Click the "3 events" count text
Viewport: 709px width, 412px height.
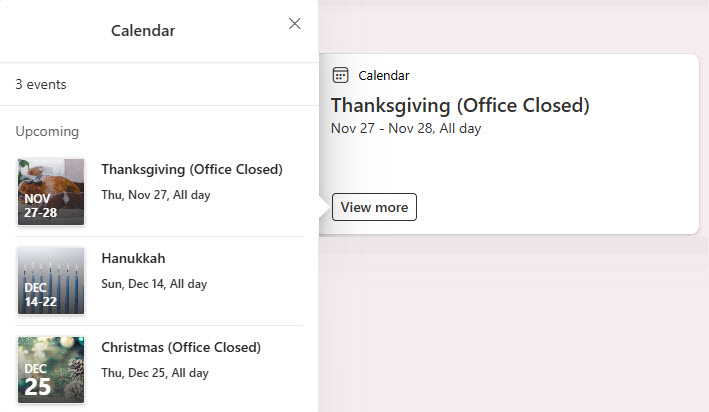pyautogui.click(x=41, y=84)
